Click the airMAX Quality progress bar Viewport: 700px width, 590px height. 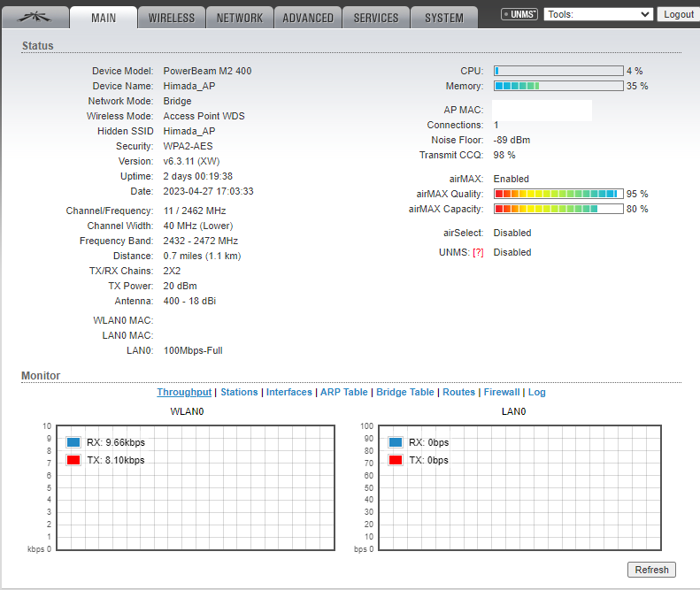[558, 194]
